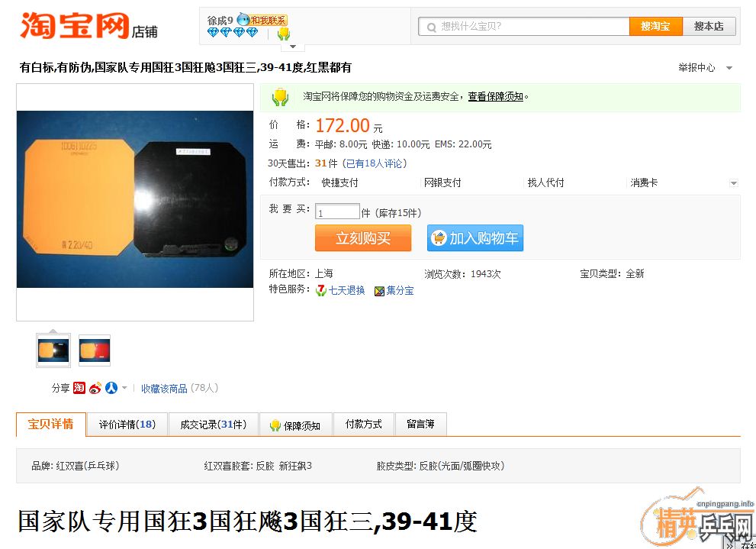Open the 已有18人评论 reviews link

click(x=376, y=163)
